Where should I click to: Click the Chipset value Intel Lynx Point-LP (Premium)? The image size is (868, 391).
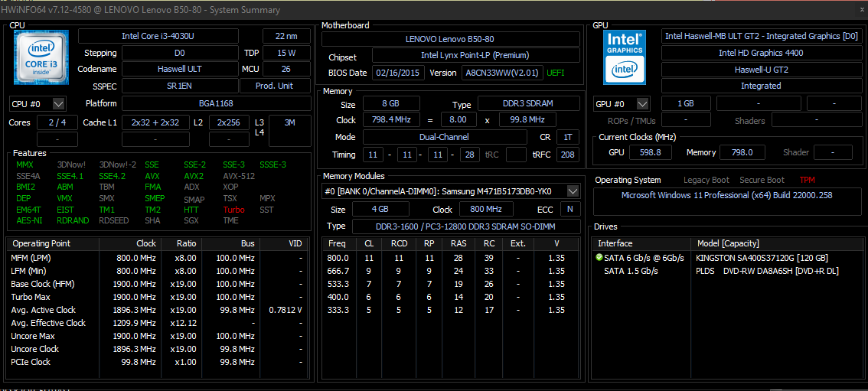coord(475,56)
